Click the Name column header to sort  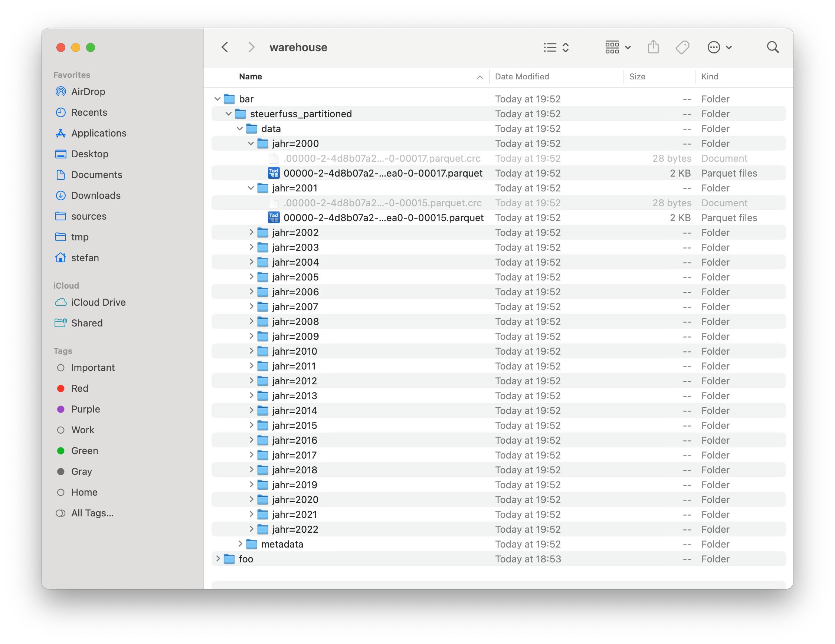pyautogui.click(x=250, y=76)
